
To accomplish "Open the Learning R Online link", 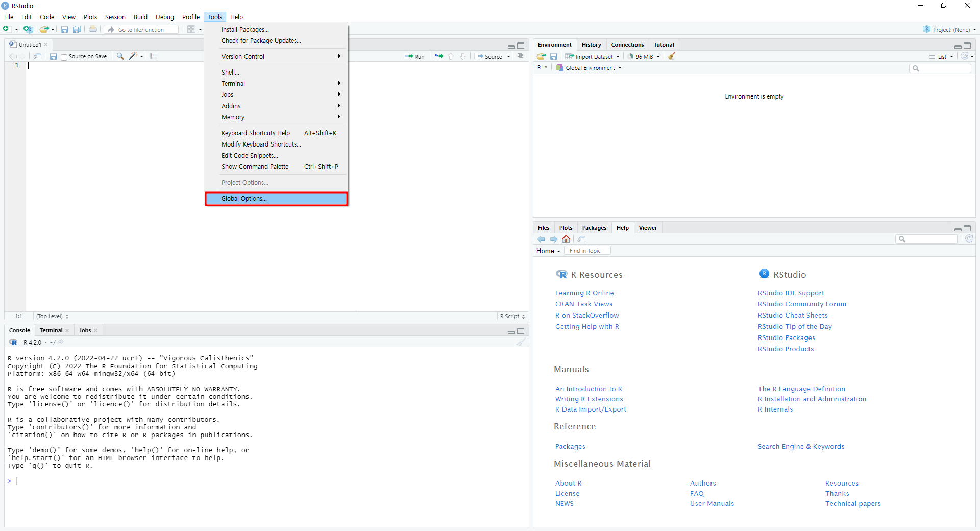I will tap(584, 293).
